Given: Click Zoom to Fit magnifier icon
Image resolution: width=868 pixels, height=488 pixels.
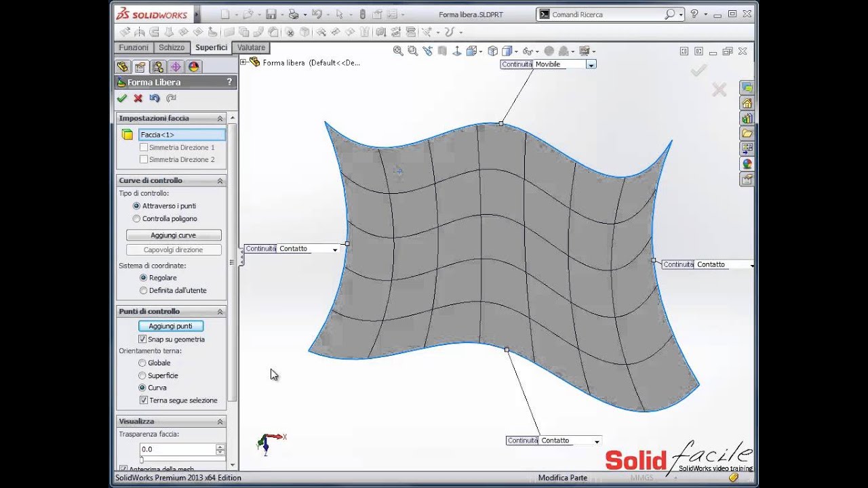Looking at the screenshot, I should pos(398,51).
